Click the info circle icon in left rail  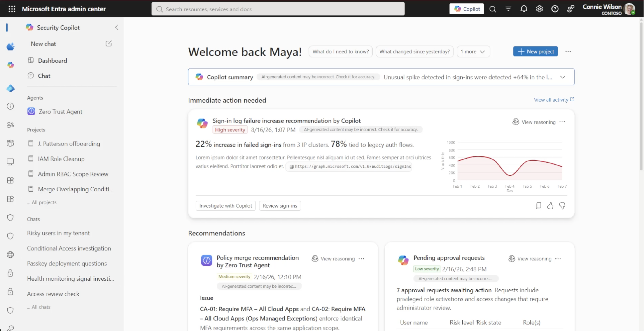10,106
